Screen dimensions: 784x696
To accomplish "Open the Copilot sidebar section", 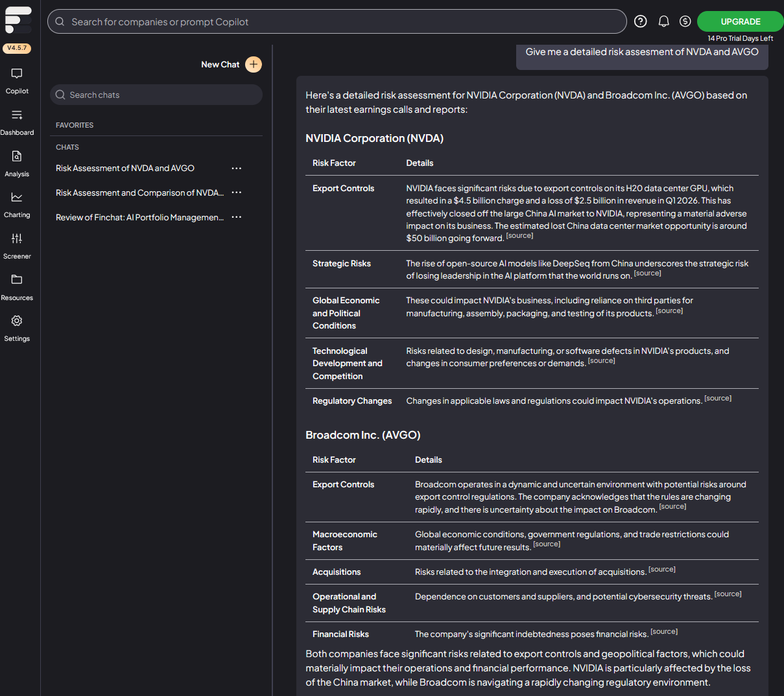I will coord(17,81).
